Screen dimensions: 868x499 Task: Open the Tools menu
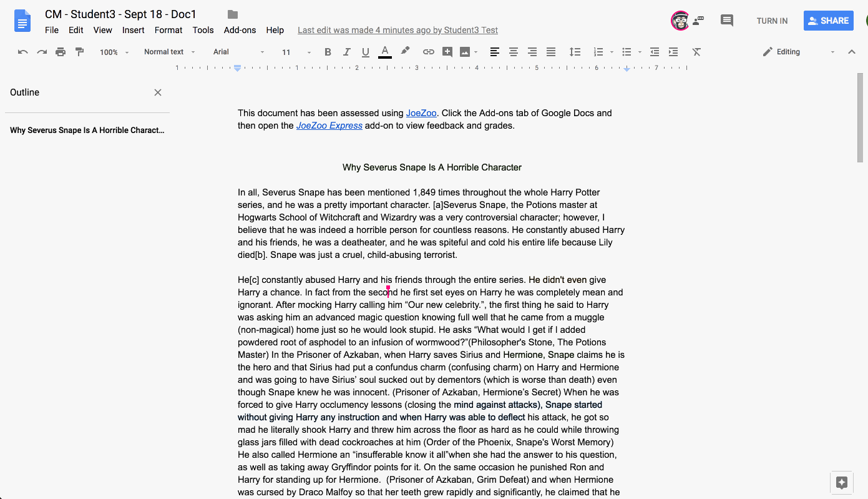[203, 30]
